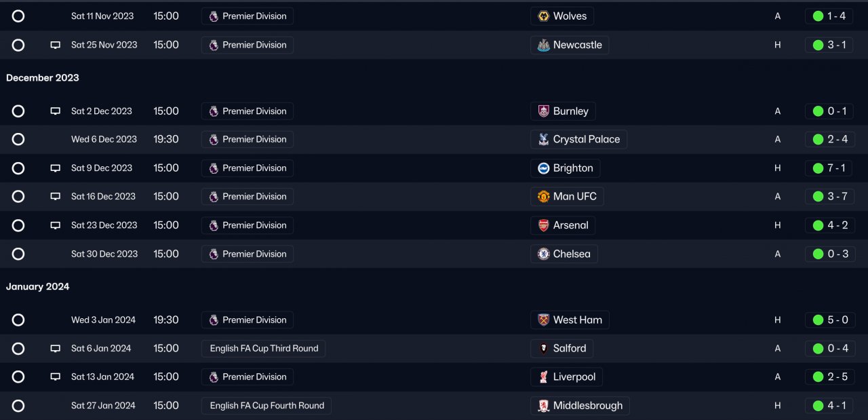Click the Premier Division logo on the West Ham row
Image resolution: width=868 pixels, height=420 pixels.
point(214,320)
